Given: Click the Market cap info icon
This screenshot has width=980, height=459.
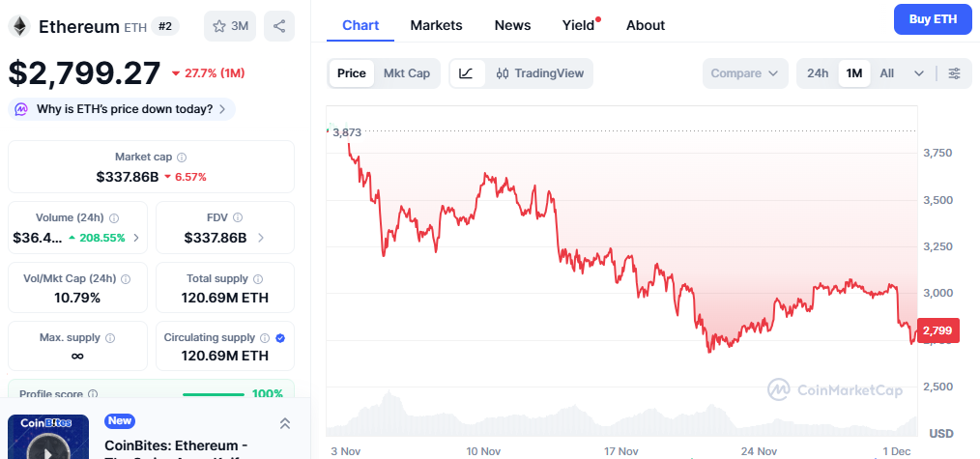Looking at the screenshot, I should 182,157.
